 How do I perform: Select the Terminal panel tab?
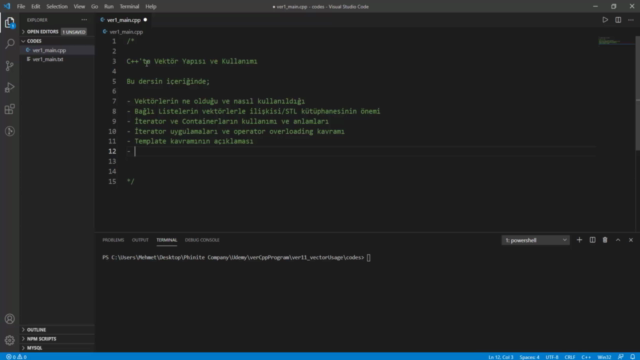pyautogui.click(x=167, y=240)
